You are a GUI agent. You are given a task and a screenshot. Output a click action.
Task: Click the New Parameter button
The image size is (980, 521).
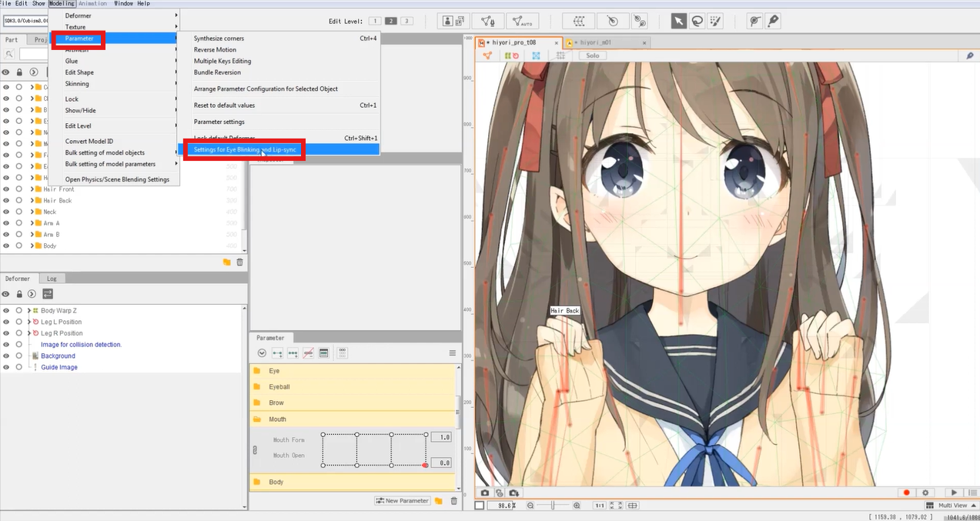[402, 501]
